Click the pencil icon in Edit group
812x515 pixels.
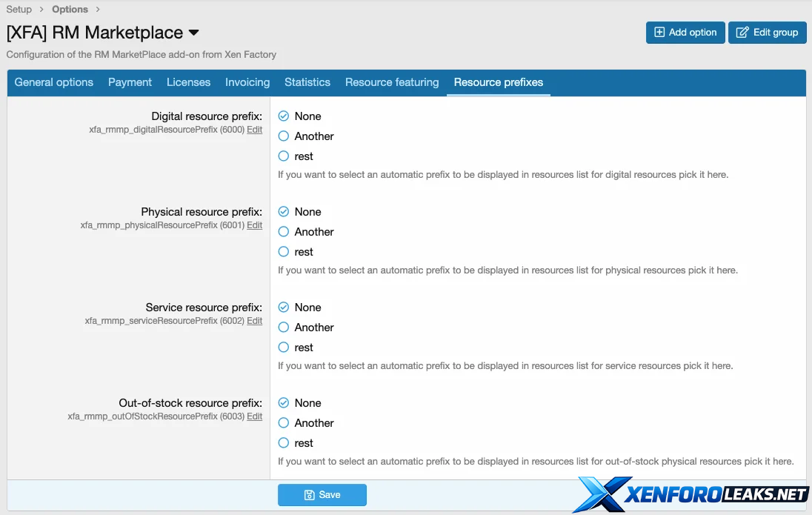742,33
